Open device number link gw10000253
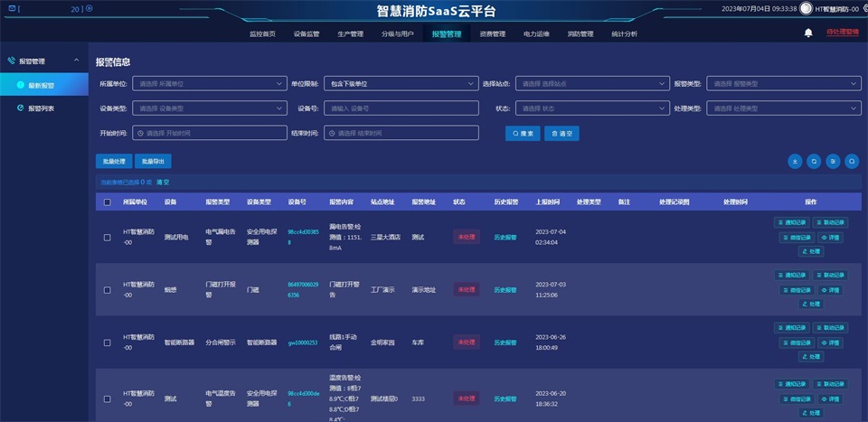868x422 pixels. [303, 342]
